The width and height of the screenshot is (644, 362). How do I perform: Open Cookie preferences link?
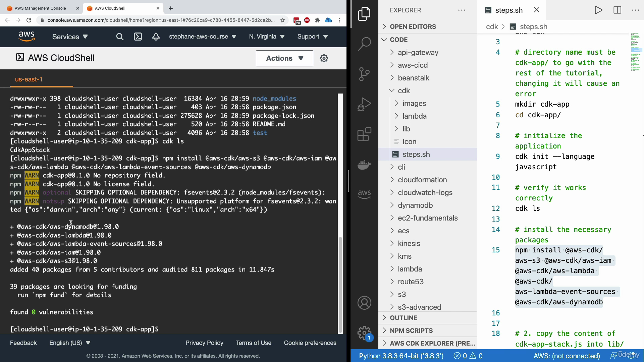pos(310,343)
